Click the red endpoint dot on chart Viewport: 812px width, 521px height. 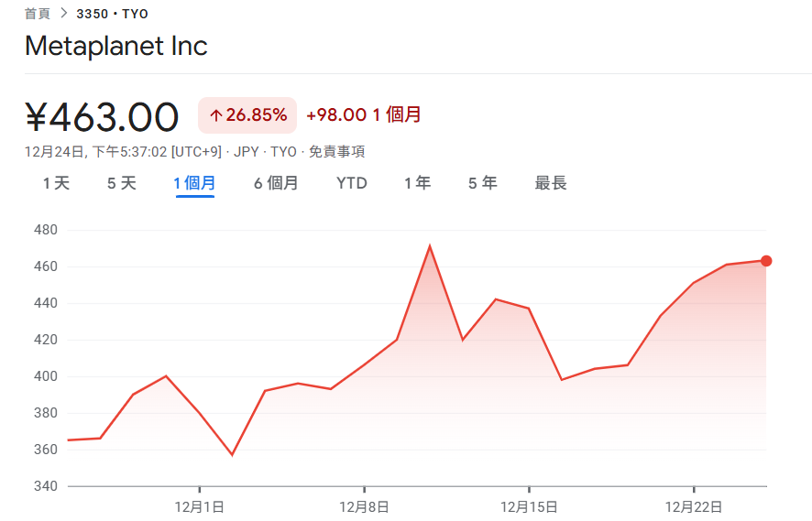coord(766,261)
